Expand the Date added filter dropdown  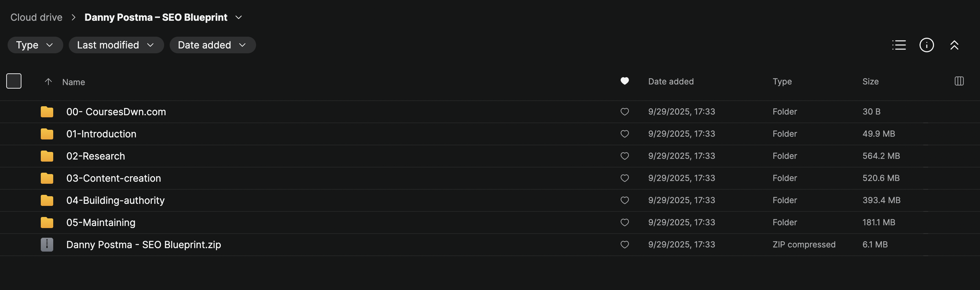pos(212,45)
